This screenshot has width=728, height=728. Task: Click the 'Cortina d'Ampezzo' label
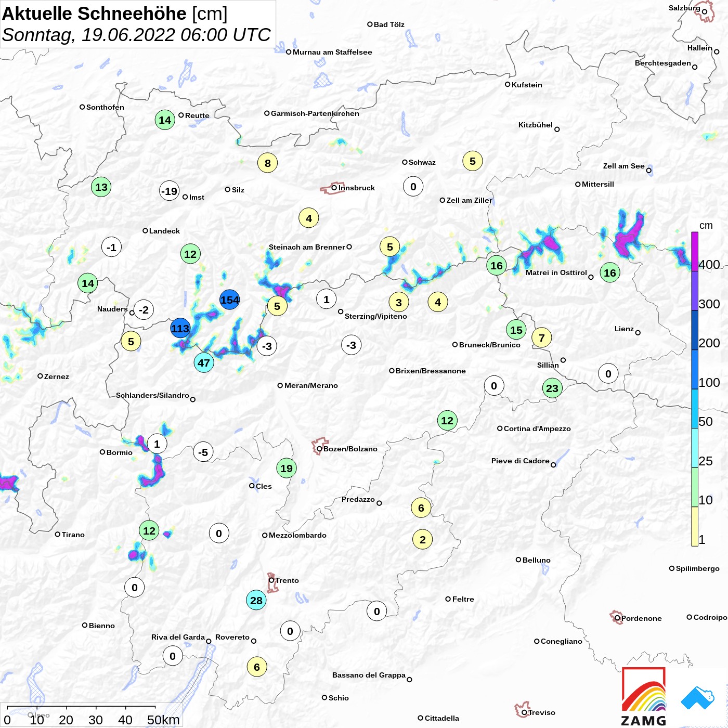[x=537, y=428]
